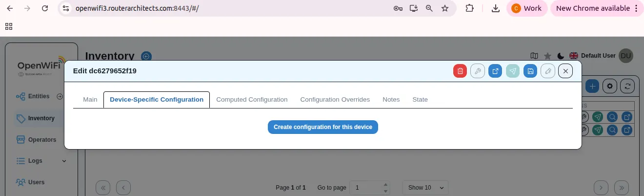
Task: Click the install app icon in the address bar
Action: coord(414,8)
